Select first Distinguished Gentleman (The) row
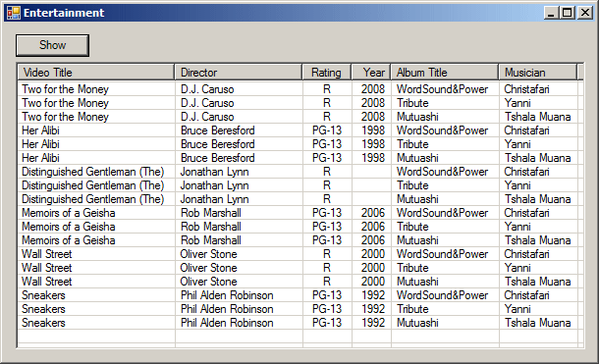This screenshot has width=599, height=364. point(298,172)
